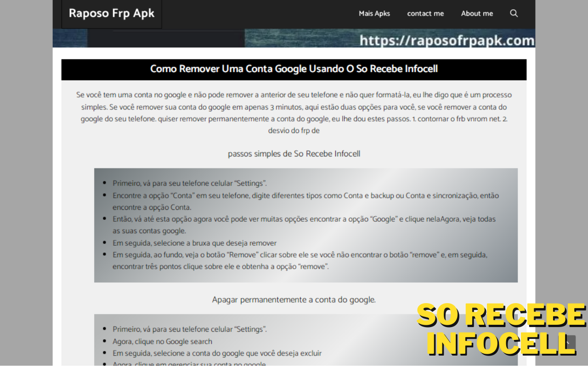Click first-list bullet Primeiro, vá para seu telefone

[x=190, y=183]
